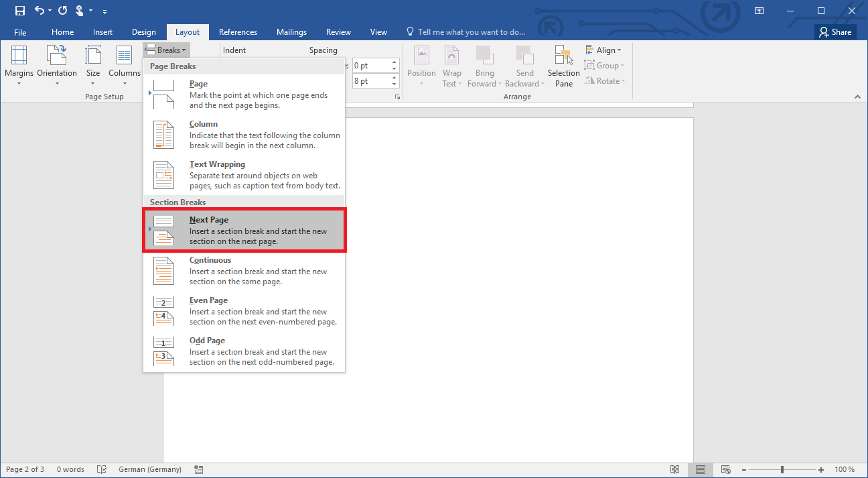
Task: Toggle Print Layout view in status bar
Action: [x=701, y=469]
